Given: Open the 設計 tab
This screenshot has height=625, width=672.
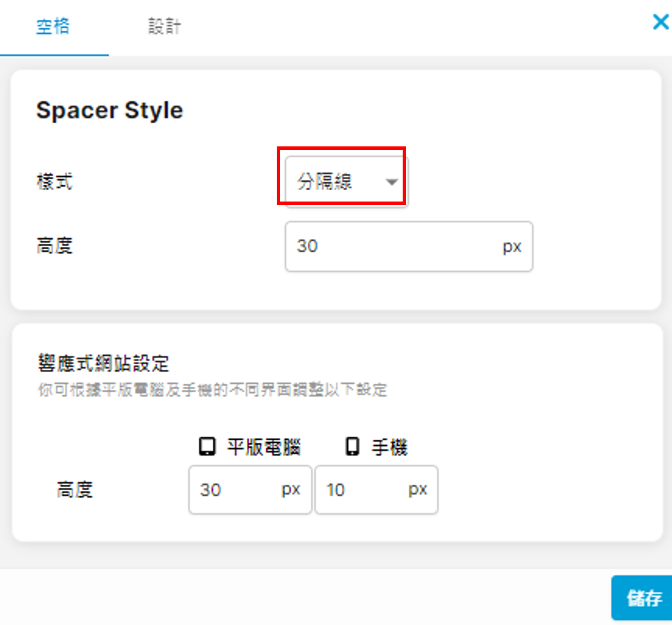Looking at the screenshot, I should (165, 26).
